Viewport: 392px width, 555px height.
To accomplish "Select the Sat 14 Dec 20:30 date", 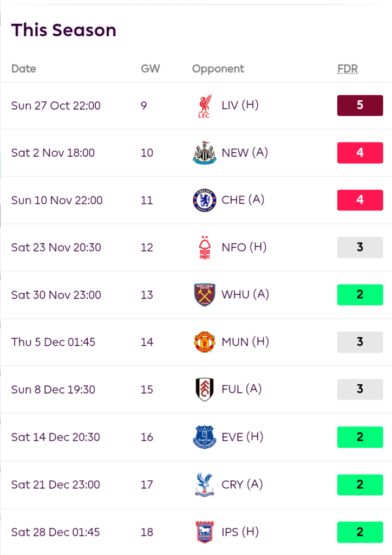I will pyautogui.click(x=55, y=437).
